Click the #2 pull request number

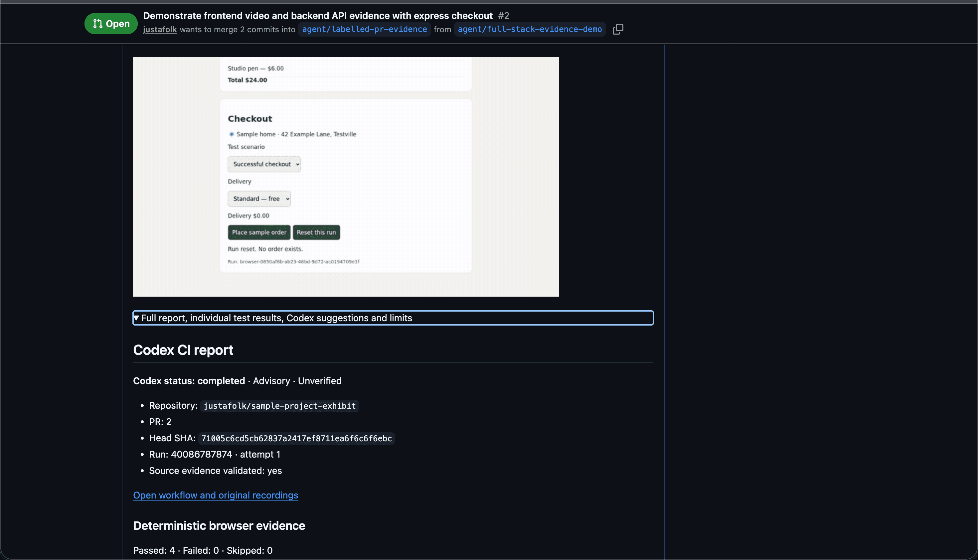(x=504, y=16)
